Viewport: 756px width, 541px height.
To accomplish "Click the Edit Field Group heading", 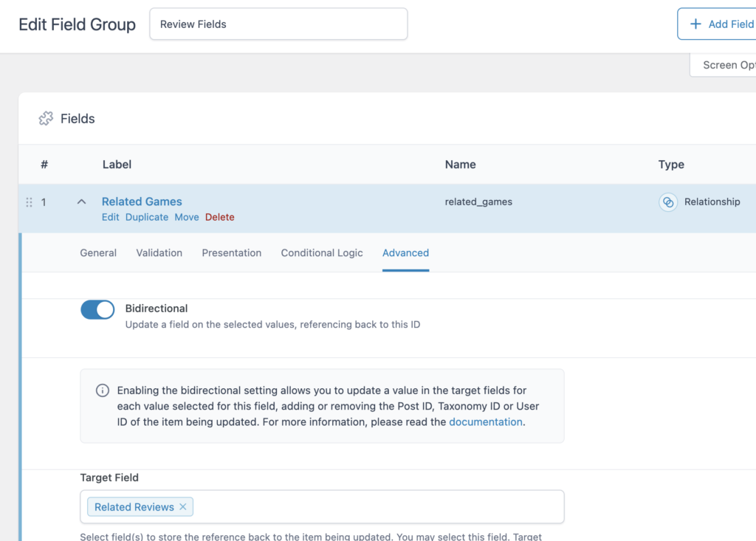I will (x=77, y=24).
